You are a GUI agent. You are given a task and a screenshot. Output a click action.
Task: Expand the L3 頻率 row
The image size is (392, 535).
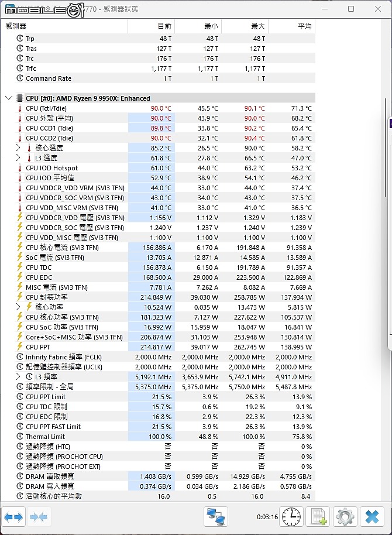point(18,377)
